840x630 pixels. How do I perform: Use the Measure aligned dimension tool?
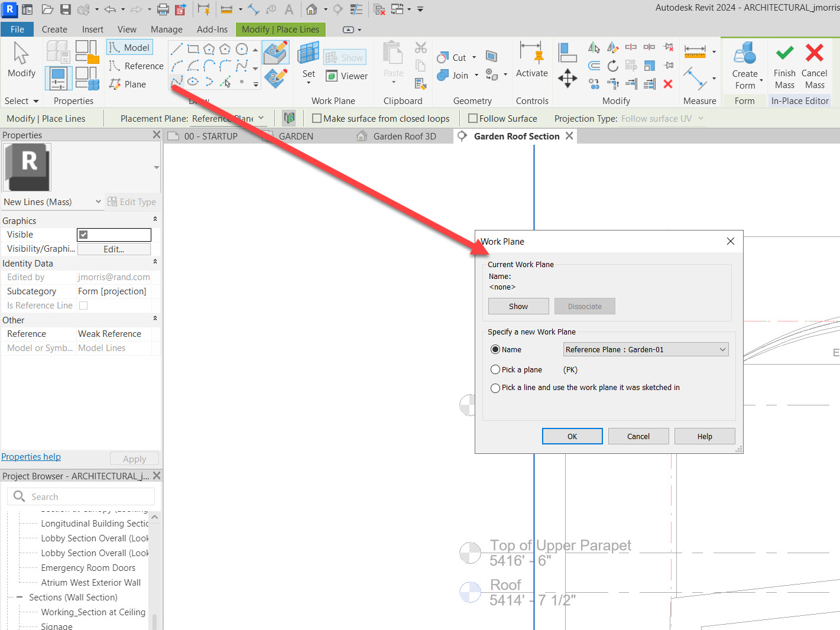point(695,52)
